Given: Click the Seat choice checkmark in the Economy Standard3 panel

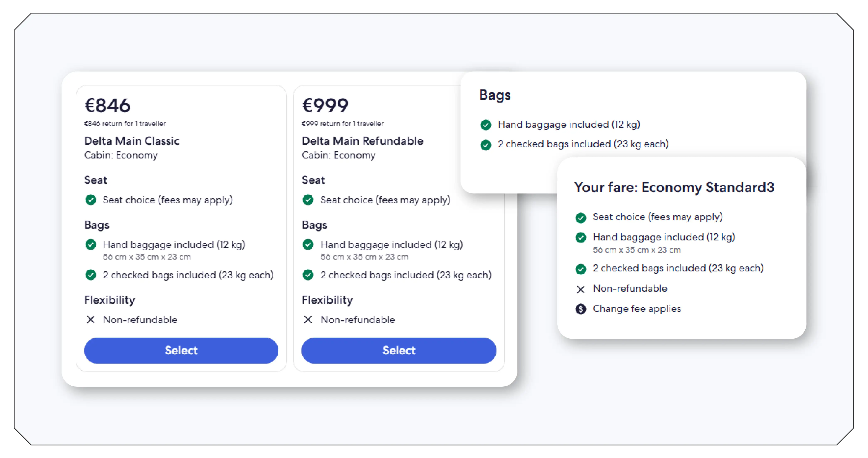Looking at the screenshot, I should [x=581, y=218].
